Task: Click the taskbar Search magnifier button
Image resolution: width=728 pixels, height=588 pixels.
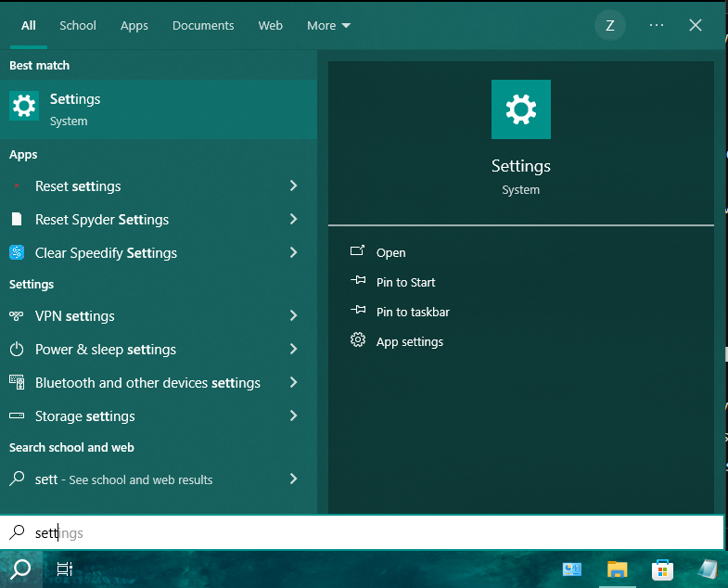Action: (21, 569)
